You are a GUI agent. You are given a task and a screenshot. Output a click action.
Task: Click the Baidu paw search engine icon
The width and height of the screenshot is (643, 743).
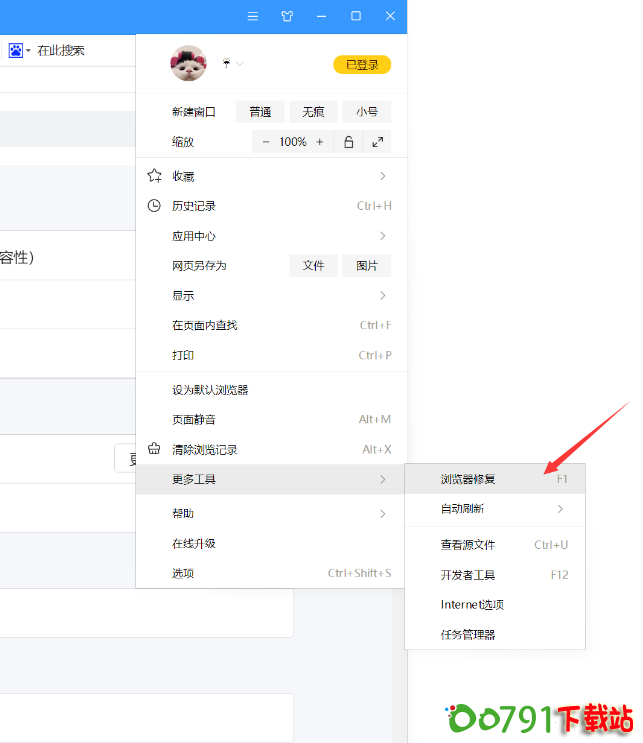(x=16, y=50)
